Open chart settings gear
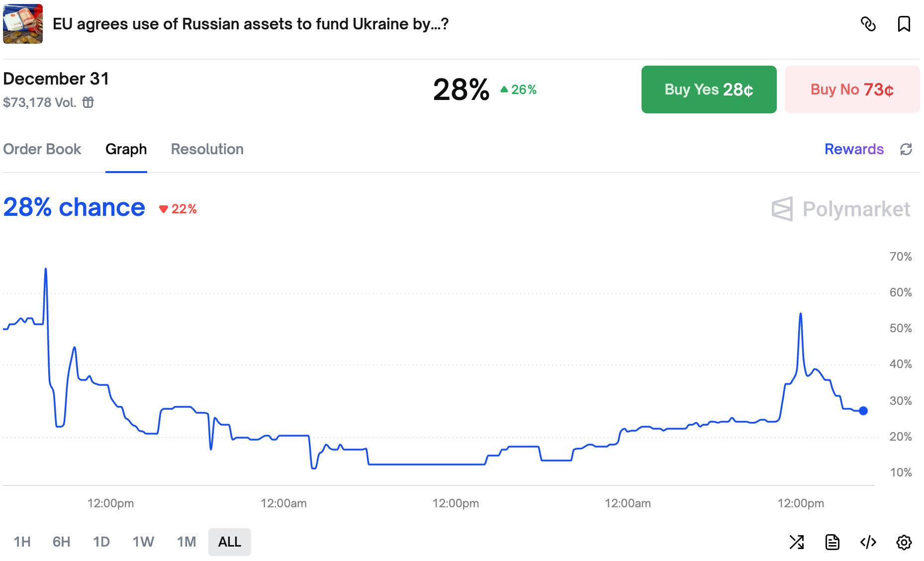The width and height of the screenshot is (924, 561). click(x=904, y=542)
